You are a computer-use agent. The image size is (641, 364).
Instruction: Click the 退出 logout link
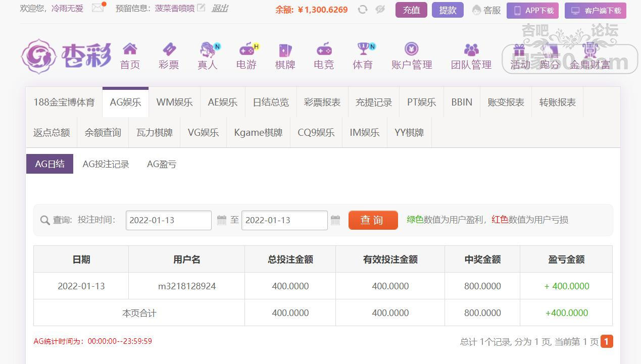[220, 9]
